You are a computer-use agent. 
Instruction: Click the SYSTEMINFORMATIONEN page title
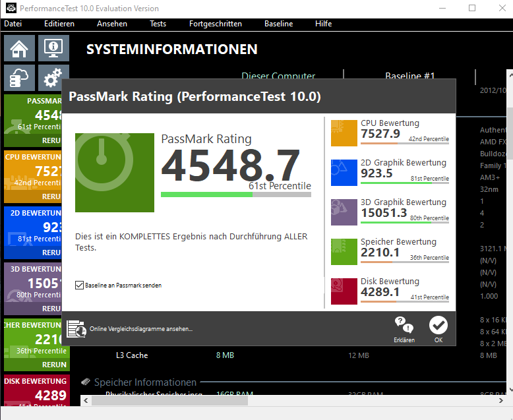click(171, 49)
